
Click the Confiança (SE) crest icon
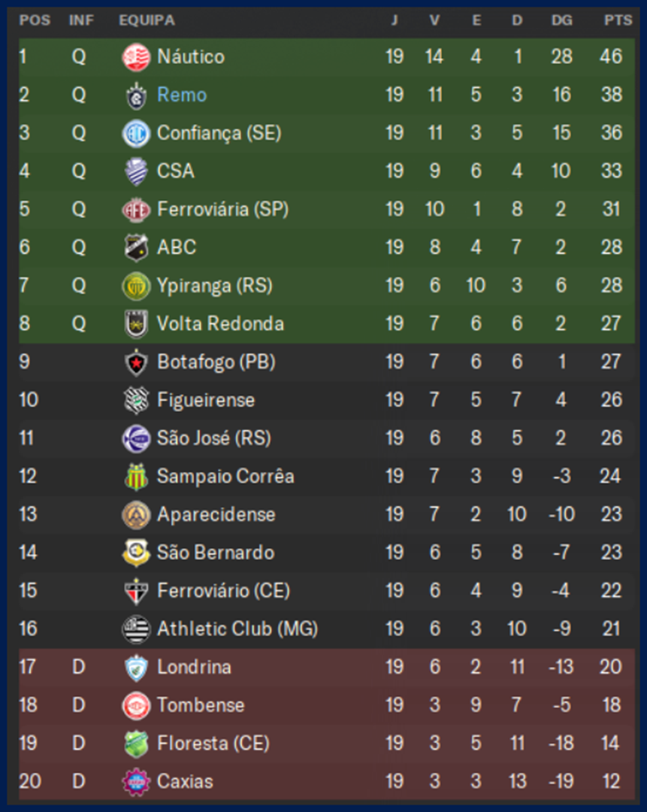[136, 134]
